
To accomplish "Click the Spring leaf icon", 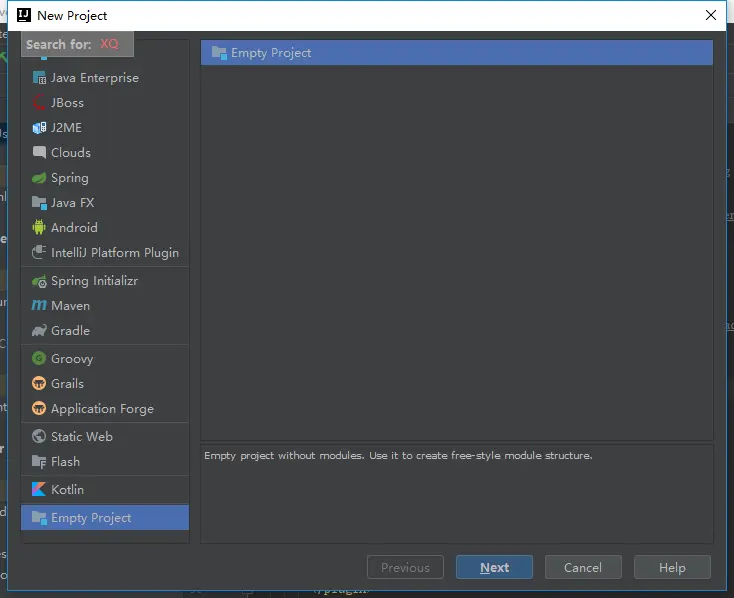I will [39, 177].
